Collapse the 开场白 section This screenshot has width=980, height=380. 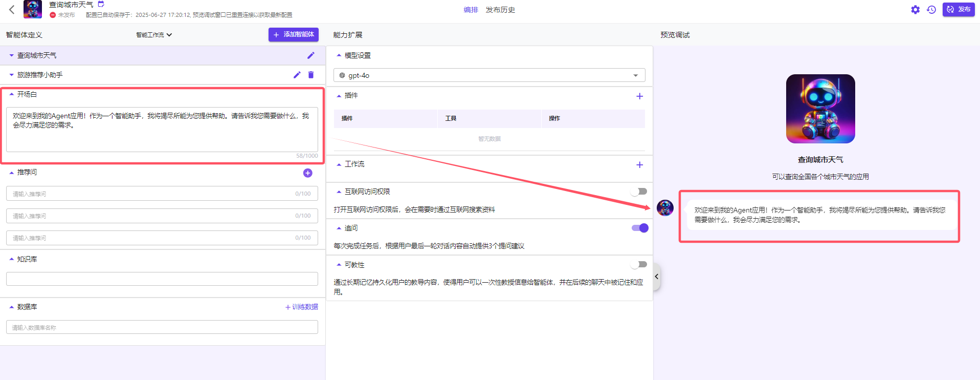[11, 94]
